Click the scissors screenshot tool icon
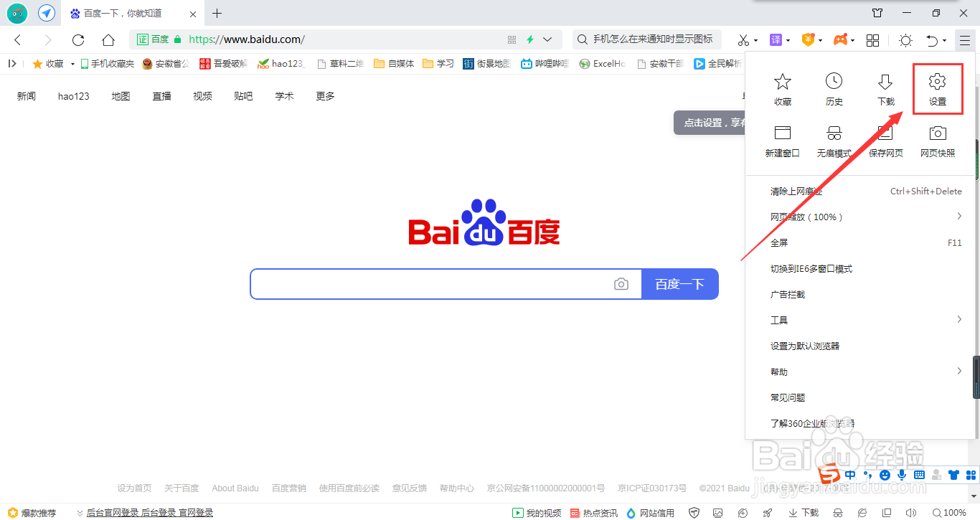 744,40
